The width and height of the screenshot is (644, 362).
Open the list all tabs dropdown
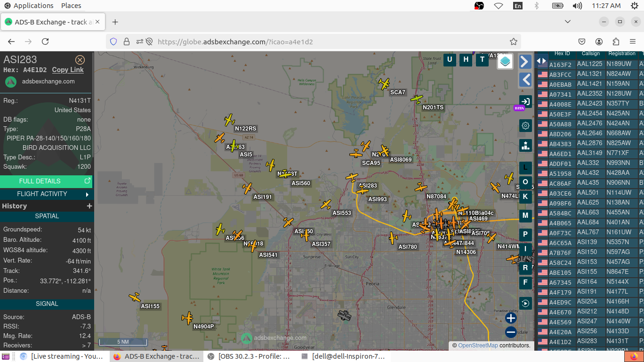pyautogui.click(x=568, y=22)
